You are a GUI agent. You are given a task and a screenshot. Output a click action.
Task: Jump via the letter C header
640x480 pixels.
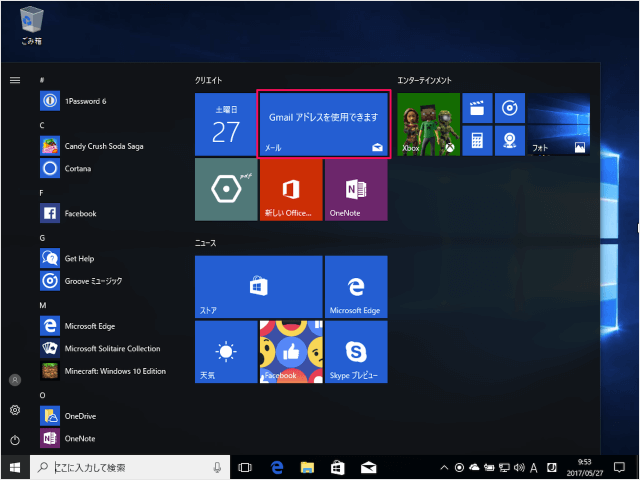[42, 125]
